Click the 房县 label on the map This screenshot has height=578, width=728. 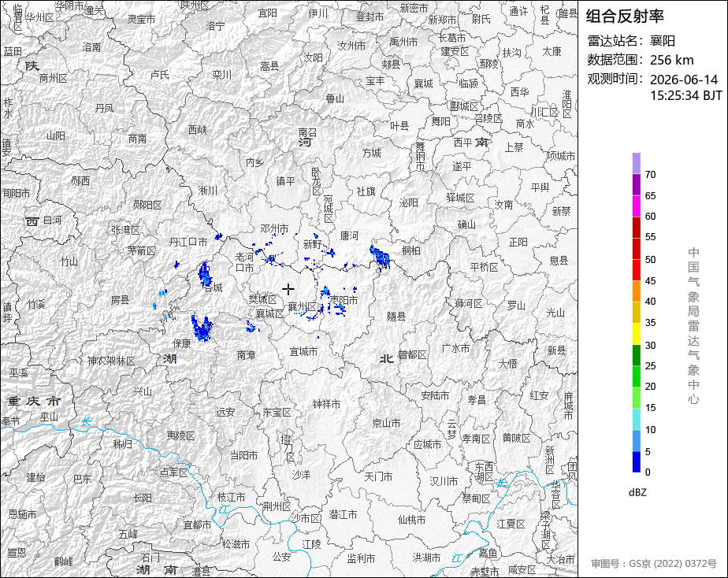120,300
